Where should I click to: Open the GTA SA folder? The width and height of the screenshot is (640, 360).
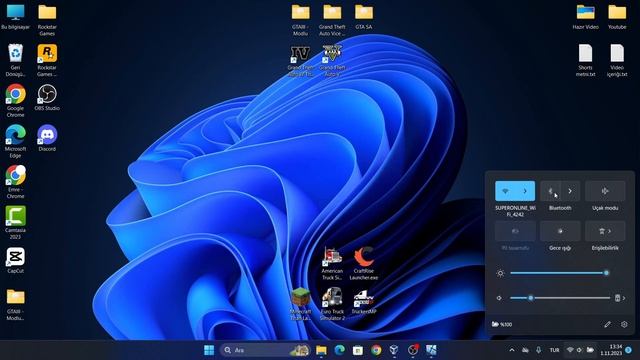point(364,17)
